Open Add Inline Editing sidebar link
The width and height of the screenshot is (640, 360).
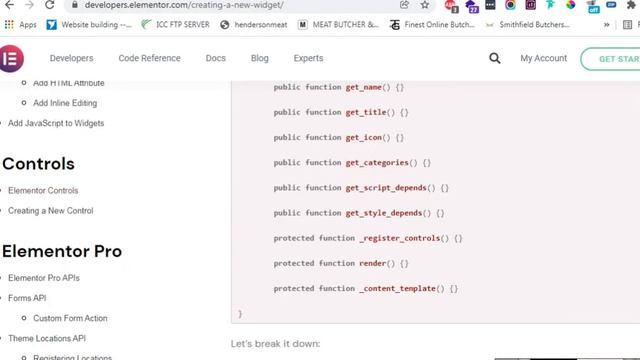(x=65, y=103)
